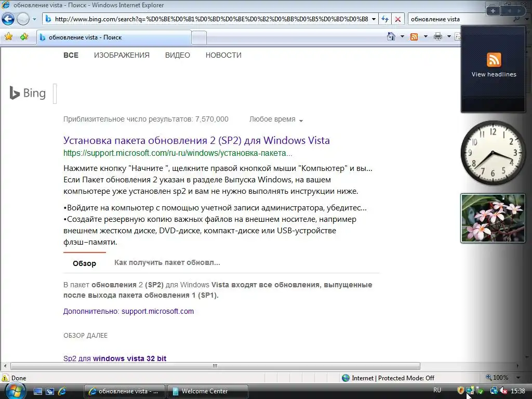
Task: Click the muted volume tray icon
Action: [503, 391]
